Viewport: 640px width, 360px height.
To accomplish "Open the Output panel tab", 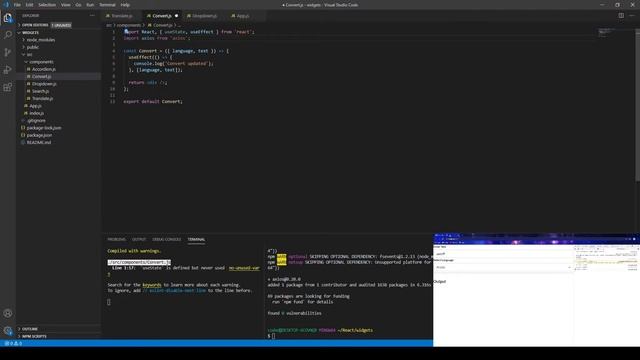I will tap(139, 240).
